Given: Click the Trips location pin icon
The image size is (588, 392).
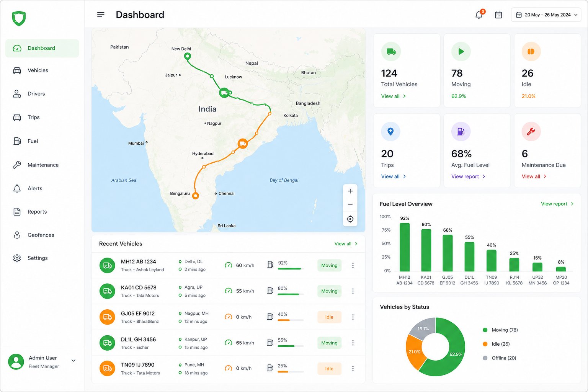Looking at the screenshot, I should tap(390, 132).
